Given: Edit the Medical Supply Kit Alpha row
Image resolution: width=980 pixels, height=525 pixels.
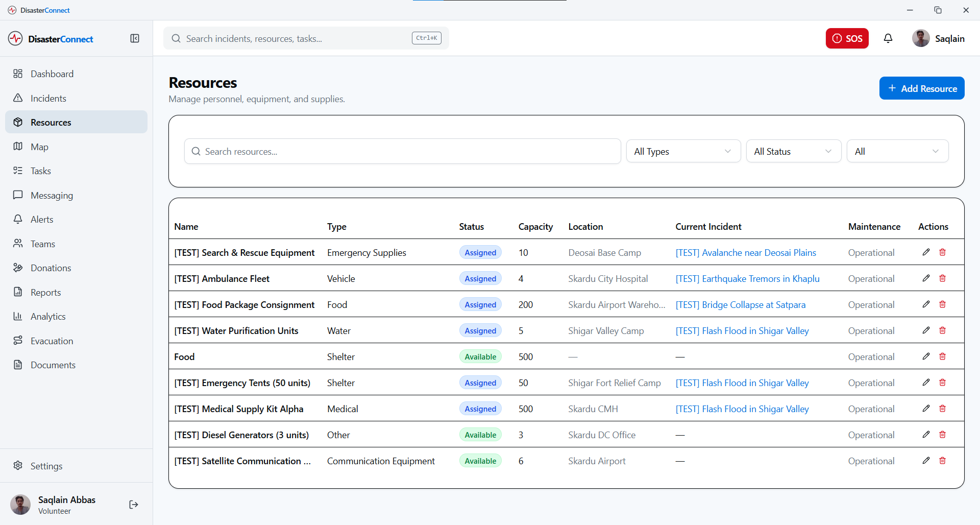Looking at the screenshot, I should coord(926,409).
